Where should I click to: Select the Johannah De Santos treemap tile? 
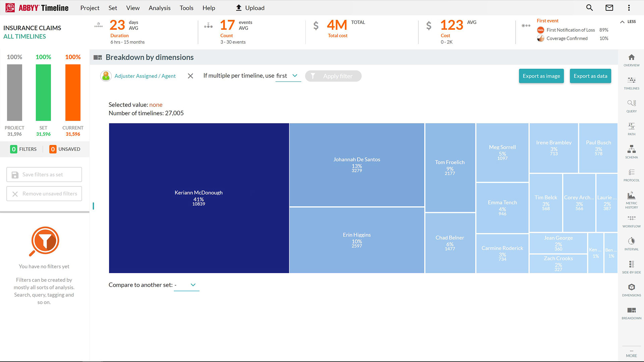click(357, 165)
